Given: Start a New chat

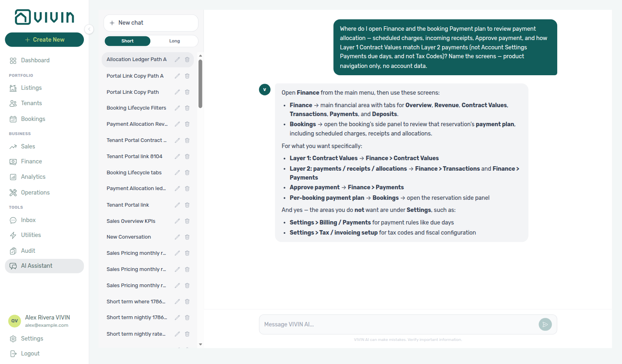Looking at the screenshot, I should 151,23.
